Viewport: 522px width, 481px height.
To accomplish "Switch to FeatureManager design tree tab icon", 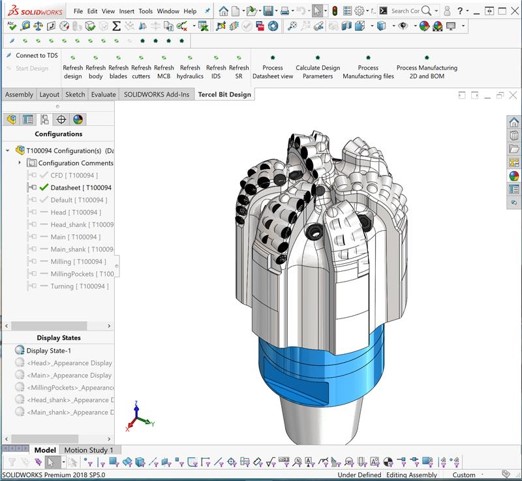I will (12, 119).
